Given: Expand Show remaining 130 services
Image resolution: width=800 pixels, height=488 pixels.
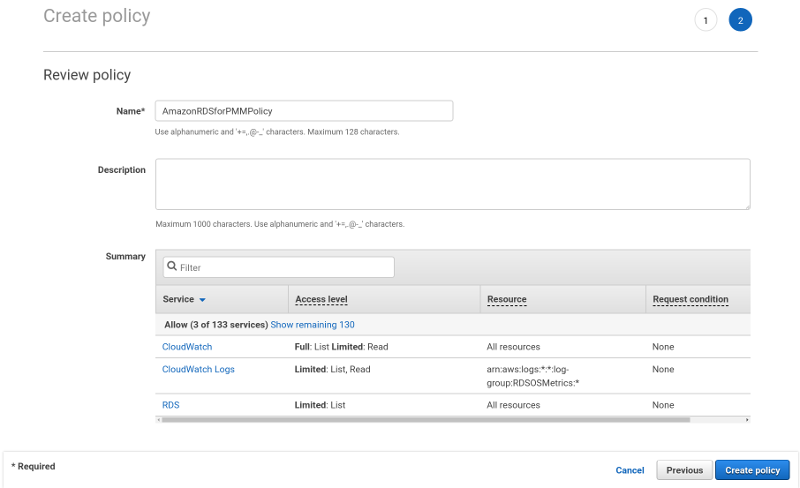Looking at the screenshot, I should [312, 325].
